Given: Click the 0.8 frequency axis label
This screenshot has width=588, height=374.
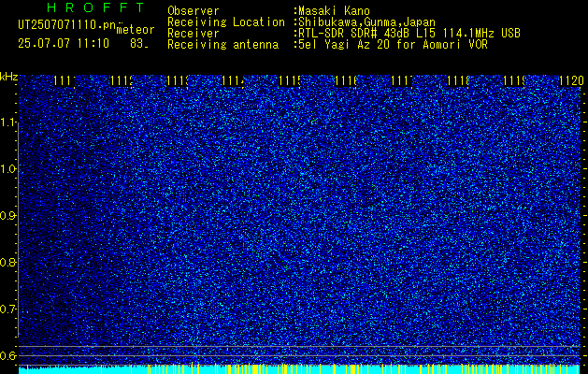Looking at the screenshot, I should [7, 262].
